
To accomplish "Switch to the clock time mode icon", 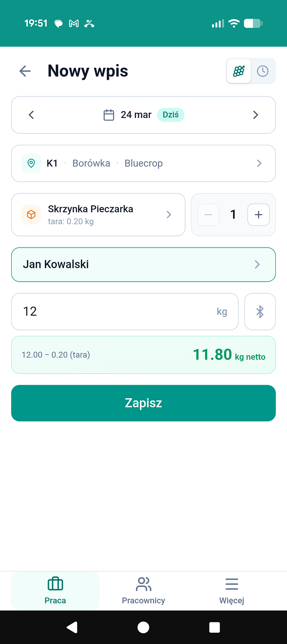I will (263, 71).
